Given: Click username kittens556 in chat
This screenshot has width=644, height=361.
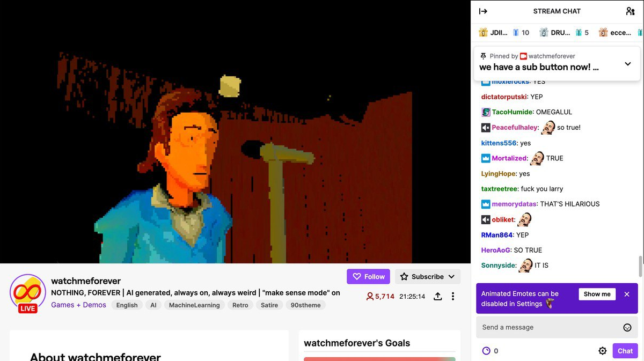Looking at the screenshot, I should [x=499, y=143].
